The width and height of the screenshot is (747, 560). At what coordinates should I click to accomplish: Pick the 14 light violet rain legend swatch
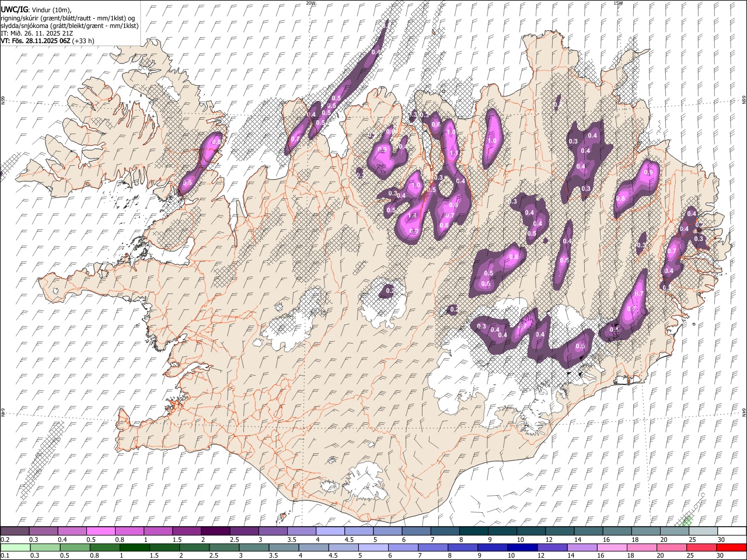click(581, 547)
